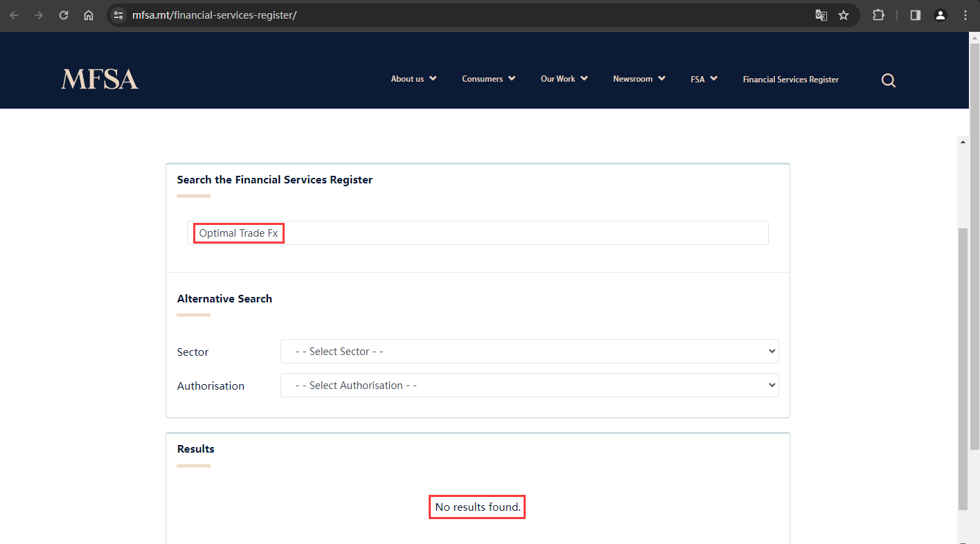Click the translate page icon
The height and width of the screenshot is (544, 980).
pos(821,15)
